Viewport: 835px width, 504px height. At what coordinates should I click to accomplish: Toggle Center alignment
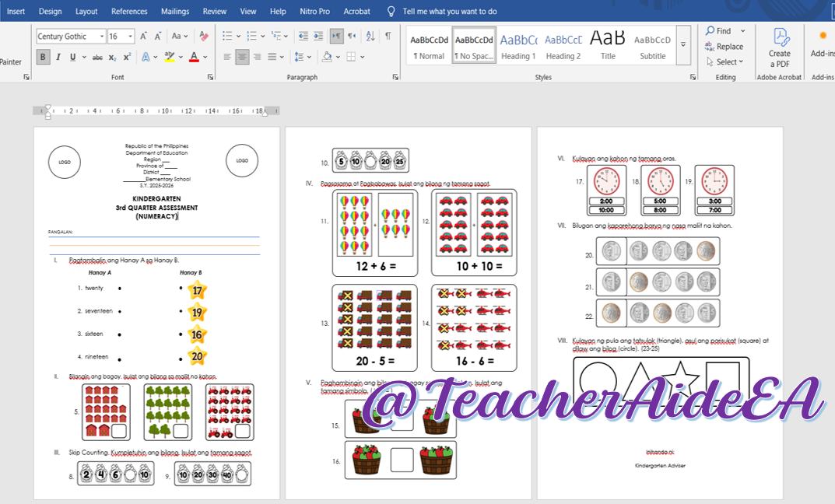242,57
